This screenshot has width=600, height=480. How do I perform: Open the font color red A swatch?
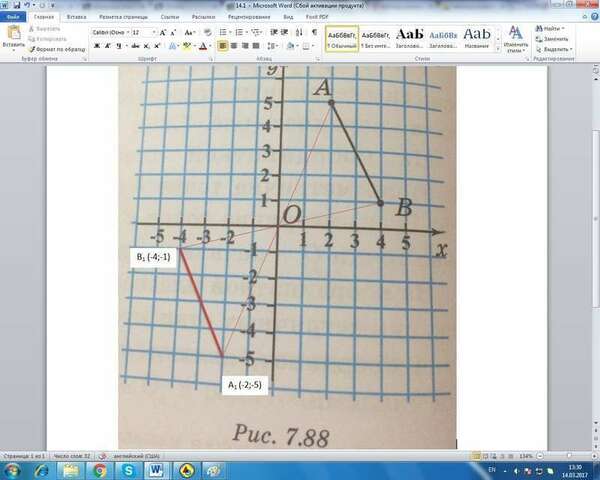click(203, 46)
